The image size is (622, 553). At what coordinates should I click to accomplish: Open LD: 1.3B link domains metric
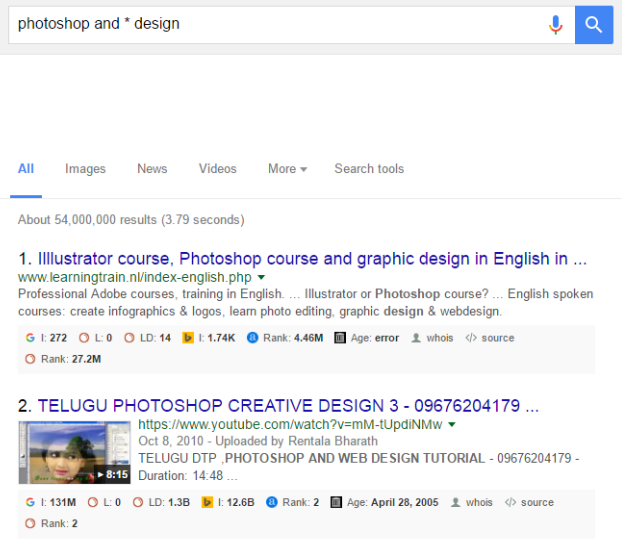tap(161, 502)
